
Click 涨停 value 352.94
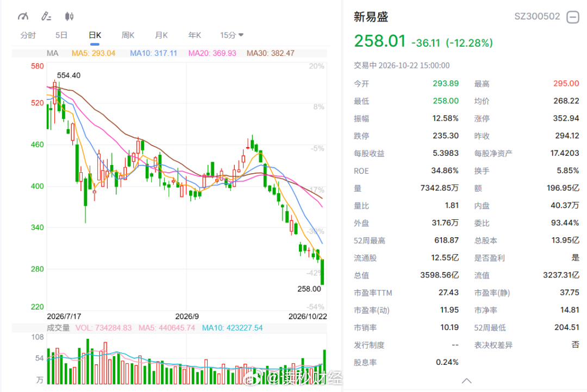point(566,118)
